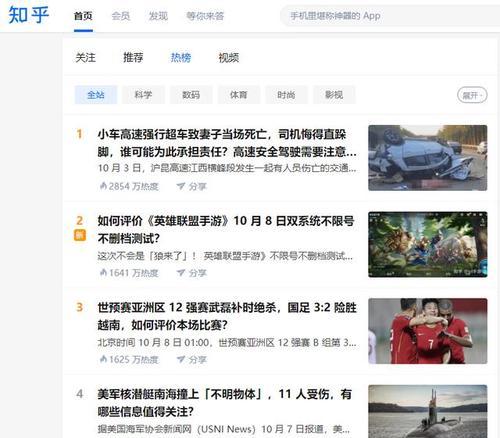Click the flame icon beside 1641 万热度
Viewport: 500px width, 438px height.
click(x=103, y=273)
